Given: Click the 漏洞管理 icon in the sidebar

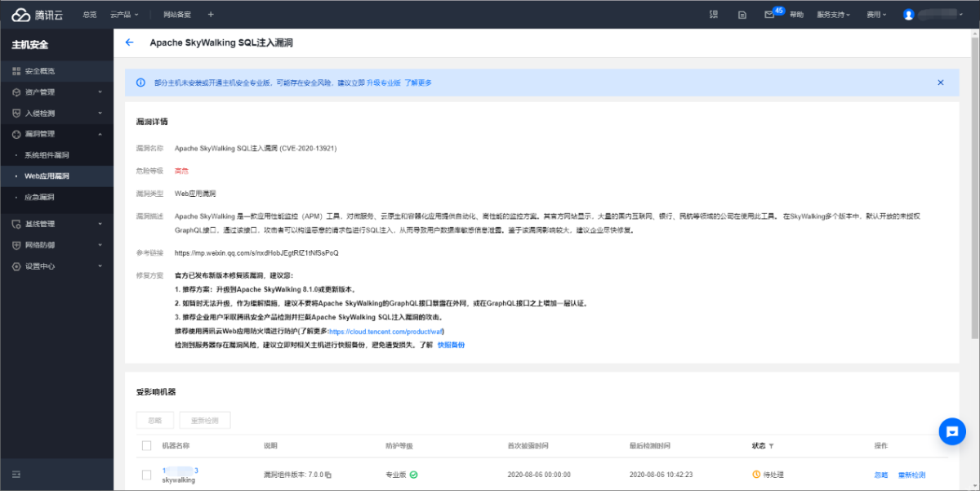Looking at the screenshot, I should [16, 134].
